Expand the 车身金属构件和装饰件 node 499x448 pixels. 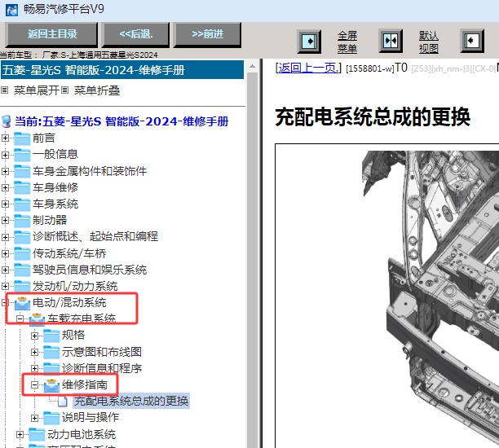pyautogui.click(x=5, y=171)
